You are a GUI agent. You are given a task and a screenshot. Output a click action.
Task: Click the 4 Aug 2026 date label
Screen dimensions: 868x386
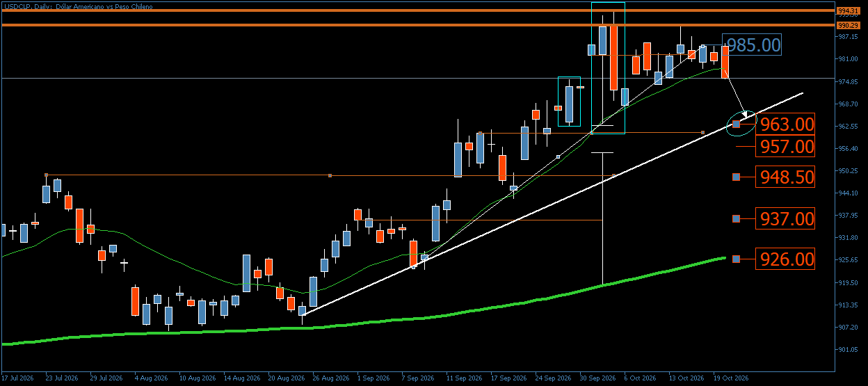[151, 379]
